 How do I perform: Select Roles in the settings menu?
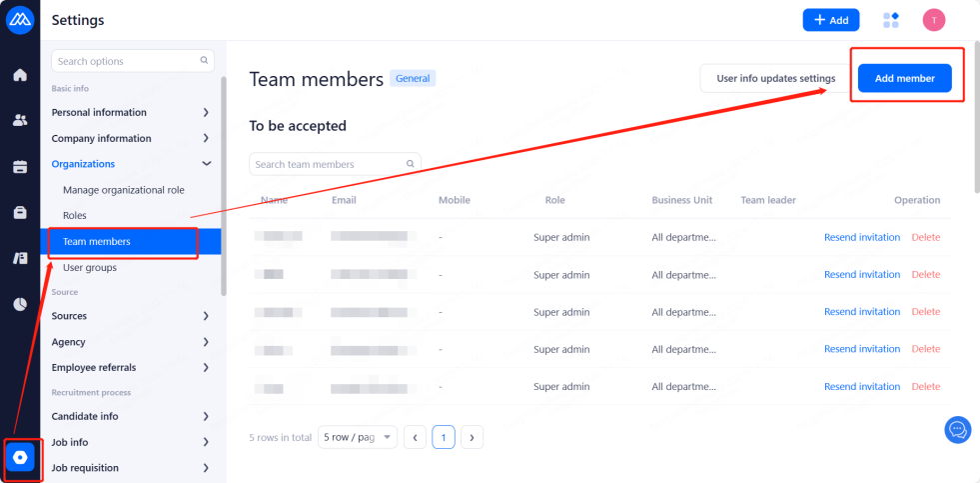point(75,216)
